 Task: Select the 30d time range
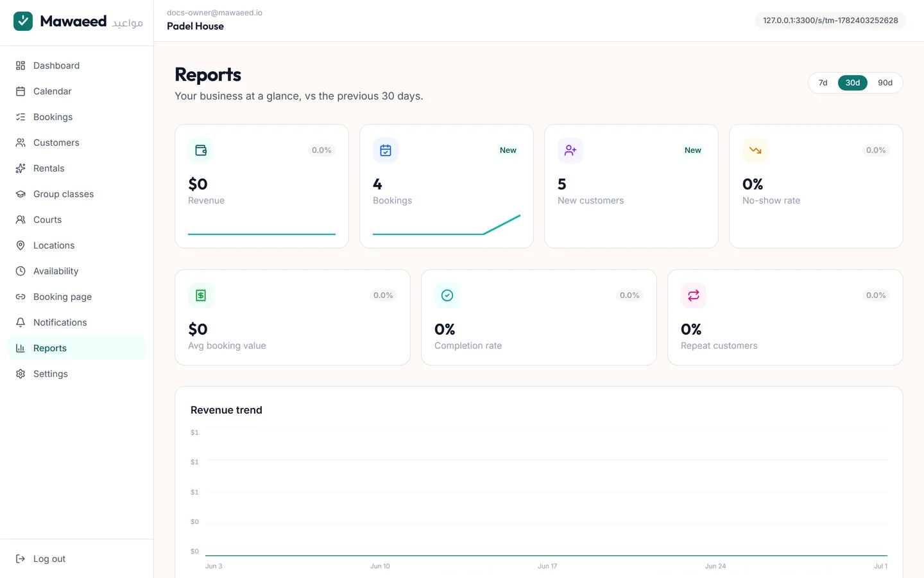[x=853, y=83]
